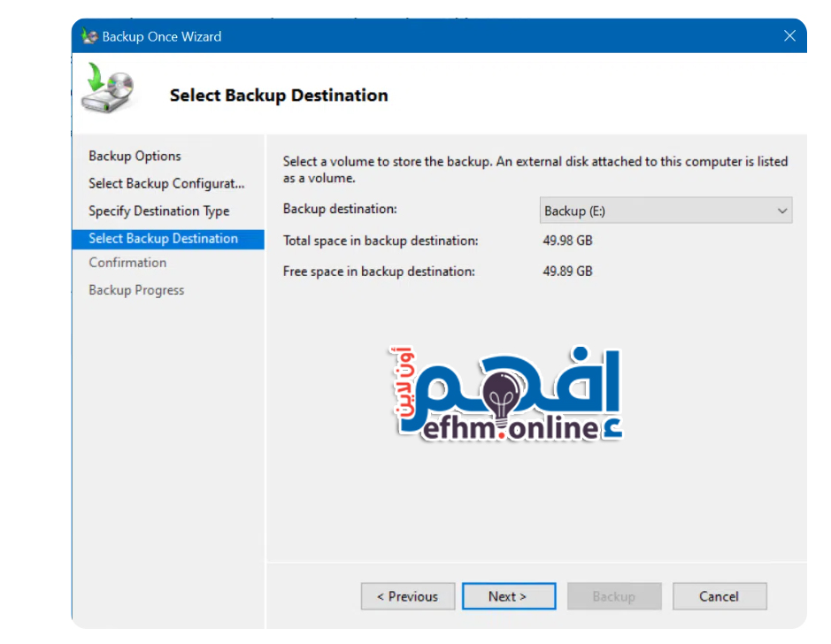The width and height of the screenshot is (831, 644).
Task: Click the Select Backup Destination heading
Action: 279,96
